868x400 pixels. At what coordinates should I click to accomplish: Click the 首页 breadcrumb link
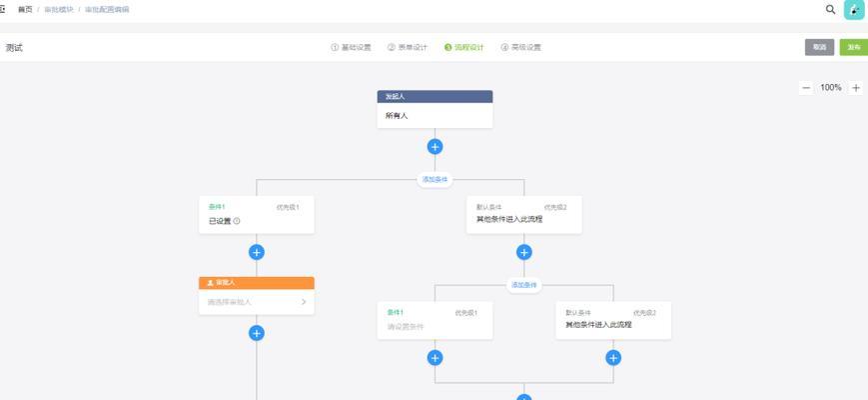(x=25, y=9)
